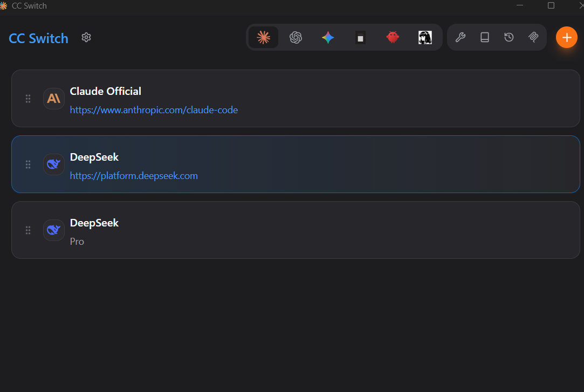
Task: Select DeepSeek name above platform.deepseek.com link
Action: pyautogui.click(x=94, y=157)
